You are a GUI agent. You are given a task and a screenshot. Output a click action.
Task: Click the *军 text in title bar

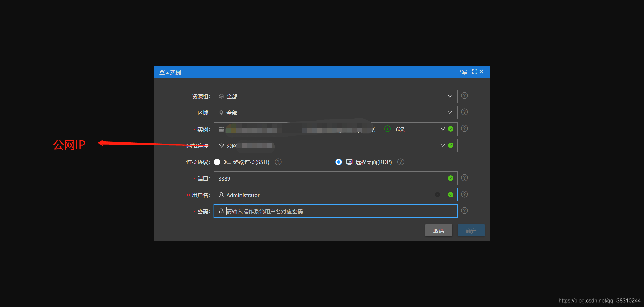point(463,72)
